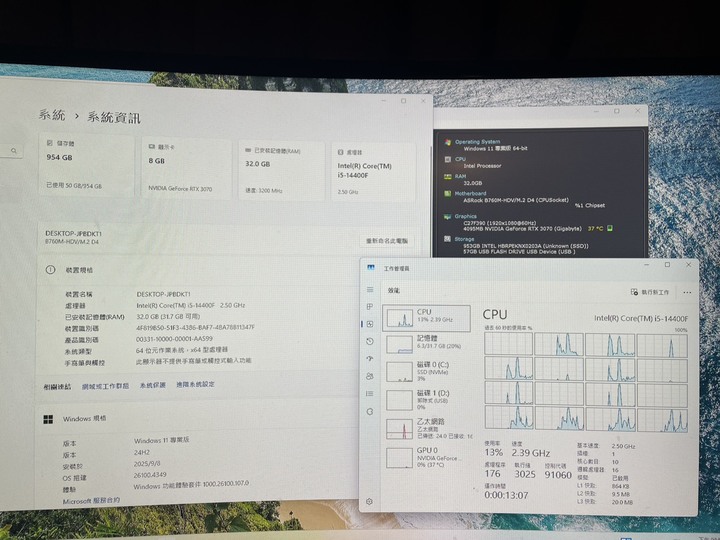
Task: Maximize the Task Manager window
Action: click(667, 264)
